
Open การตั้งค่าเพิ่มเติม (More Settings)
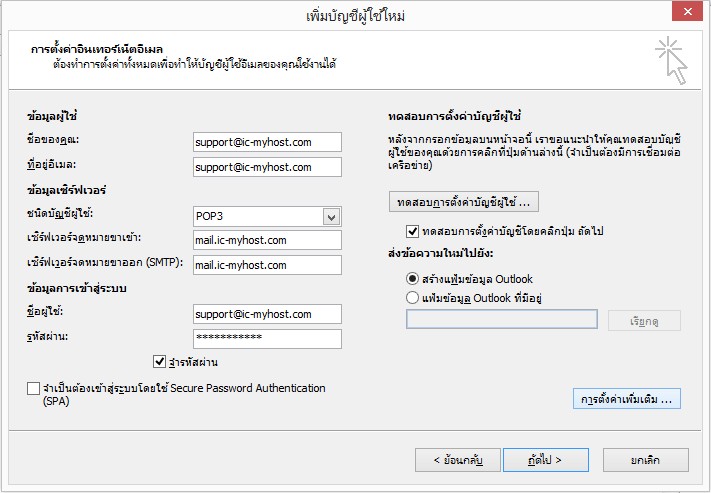[627, 399]
